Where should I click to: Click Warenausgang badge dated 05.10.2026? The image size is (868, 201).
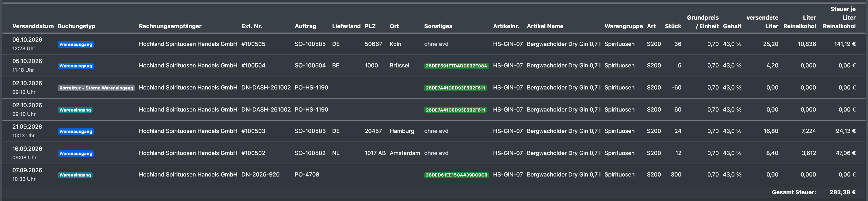pos(76,66)
